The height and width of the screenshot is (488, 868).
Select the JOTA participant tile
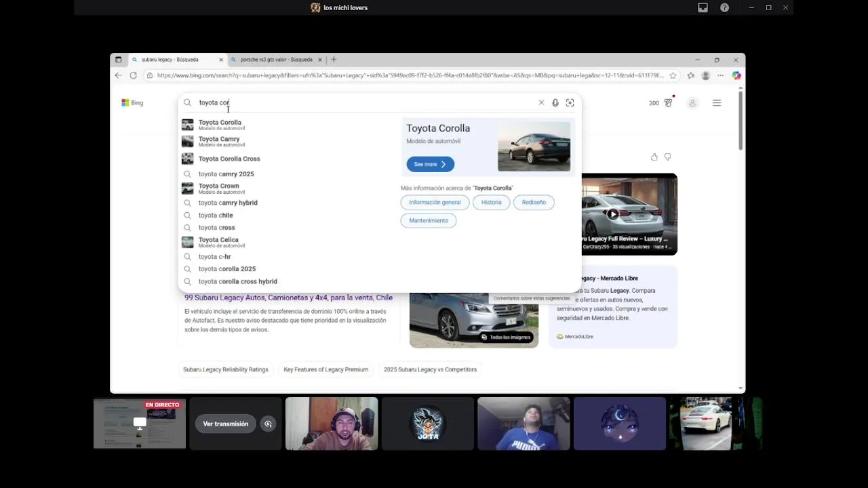(428, 424)
